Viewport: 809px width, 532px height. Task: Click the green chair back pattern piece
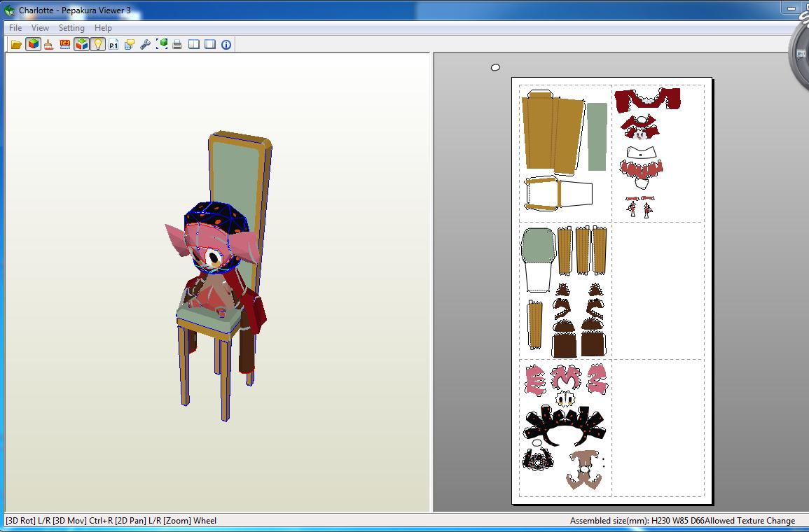[597, 136]
